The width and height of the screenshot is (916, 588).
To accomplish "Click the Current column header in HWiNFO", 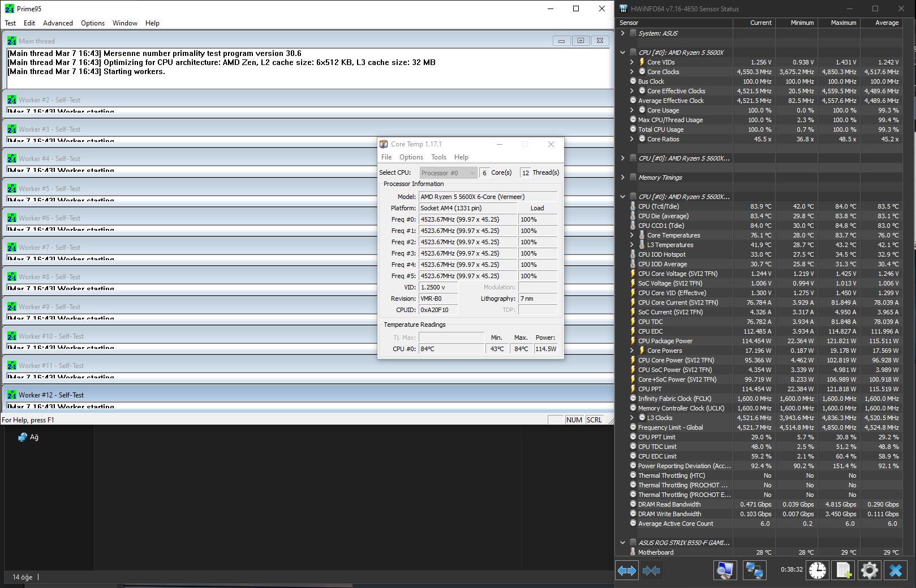I will (754, 23).
